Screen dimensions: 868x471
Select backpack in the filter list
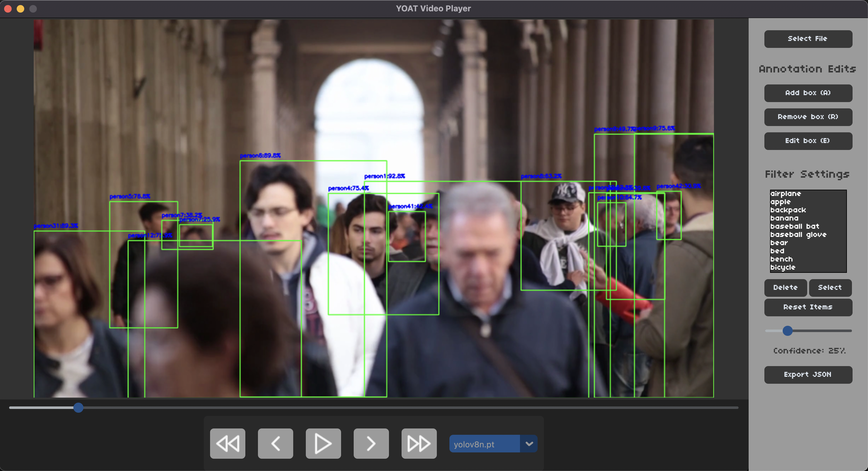tap(788, 210)
